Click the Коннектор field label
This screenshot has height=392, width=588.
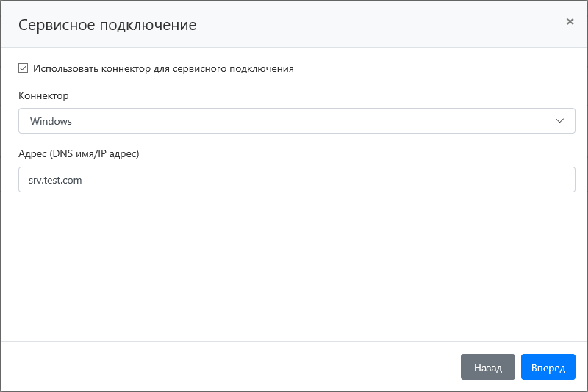click(x=43, y=96)
